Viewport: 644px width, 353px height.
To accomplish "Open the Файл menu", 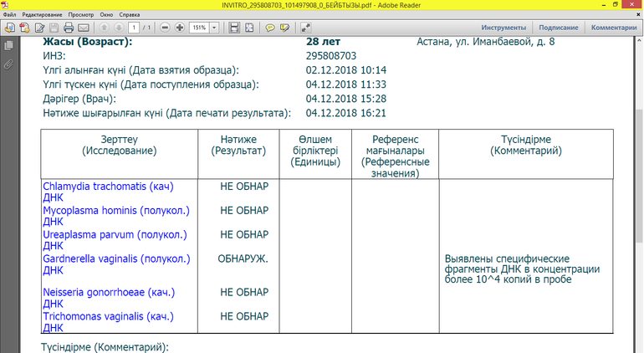I will point(9,15).
